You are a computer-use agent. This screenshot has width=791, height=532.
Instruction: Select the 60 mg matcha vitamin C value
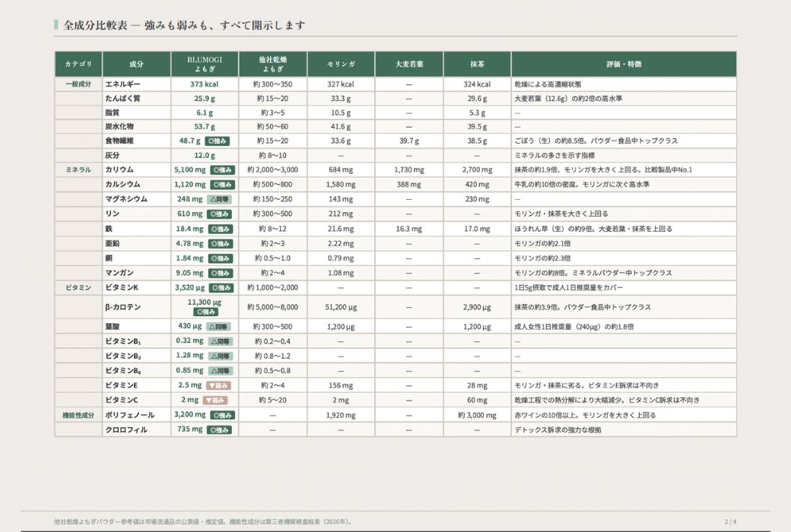477,400
